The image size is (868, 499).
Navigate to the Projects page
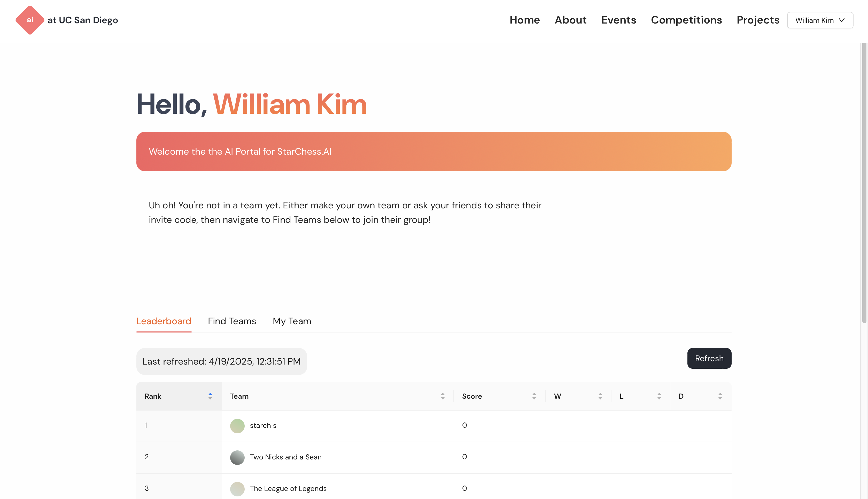coord(758,20)
